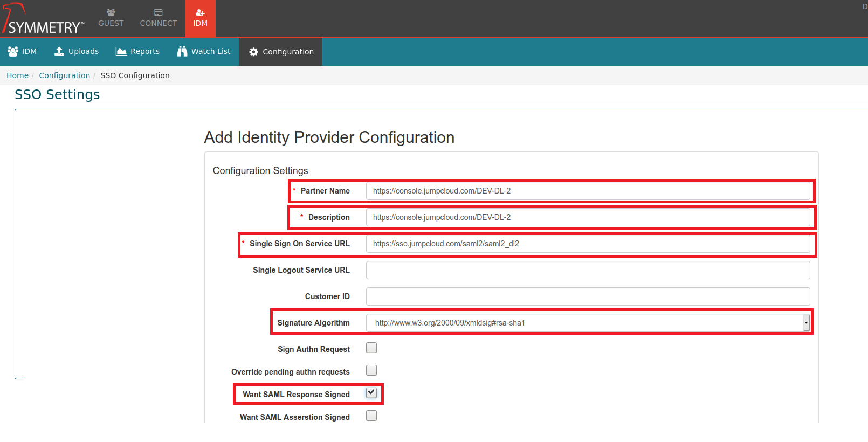Viewport: 868px width, 442px height.
Task: Click the Configuration Settings section title
Action: [260, 171]
